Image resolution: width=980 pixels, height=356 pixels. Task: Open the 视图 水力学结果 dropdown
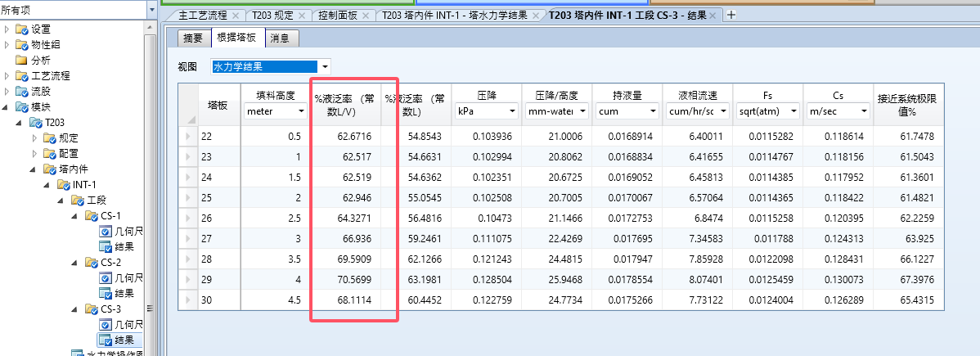point(325,66)
